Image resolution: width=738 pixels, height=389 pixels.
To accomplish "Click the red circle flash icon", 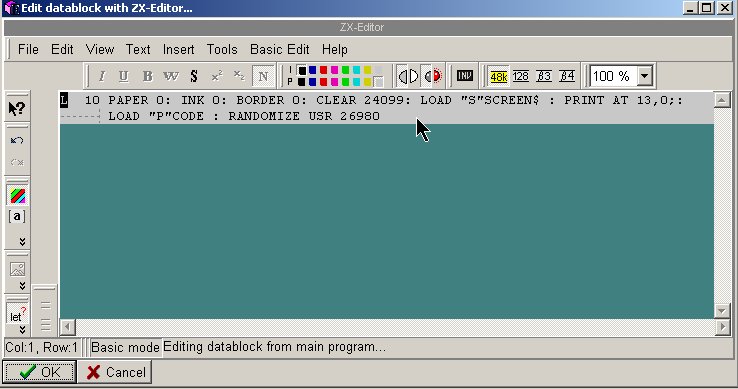I will click(x=433, y=76).
